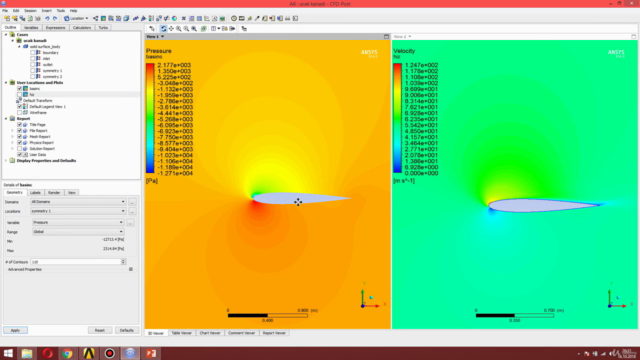Open the Locations dropdown showing symmetry 1
The image size is (640, 360).
coord(78,211)
